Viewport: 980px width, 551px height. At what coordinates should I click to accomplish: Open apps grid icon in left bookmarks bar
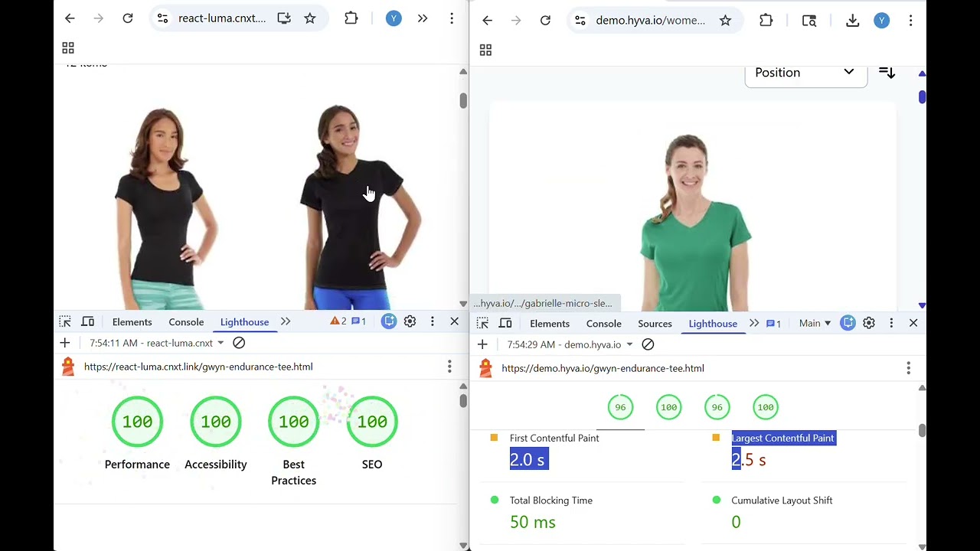68,48
